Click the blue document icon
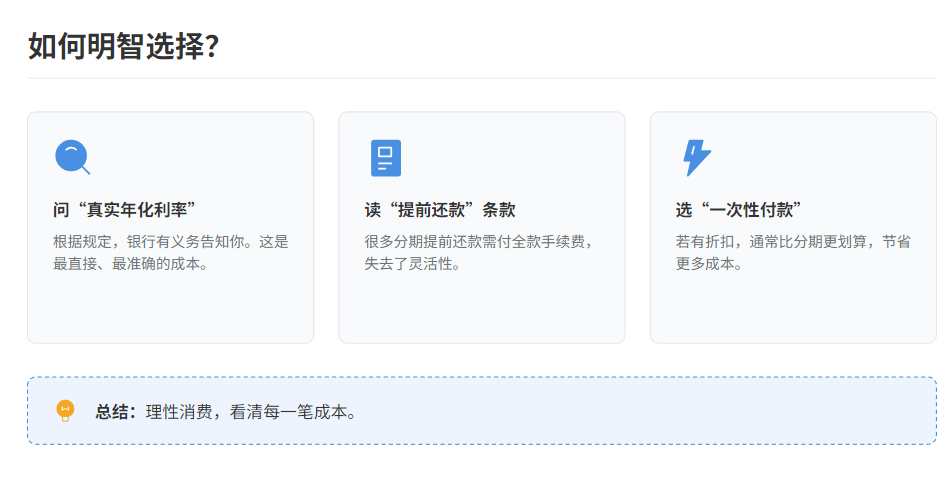Viewport: 939px width, 479px height. (x=385, y=158)
